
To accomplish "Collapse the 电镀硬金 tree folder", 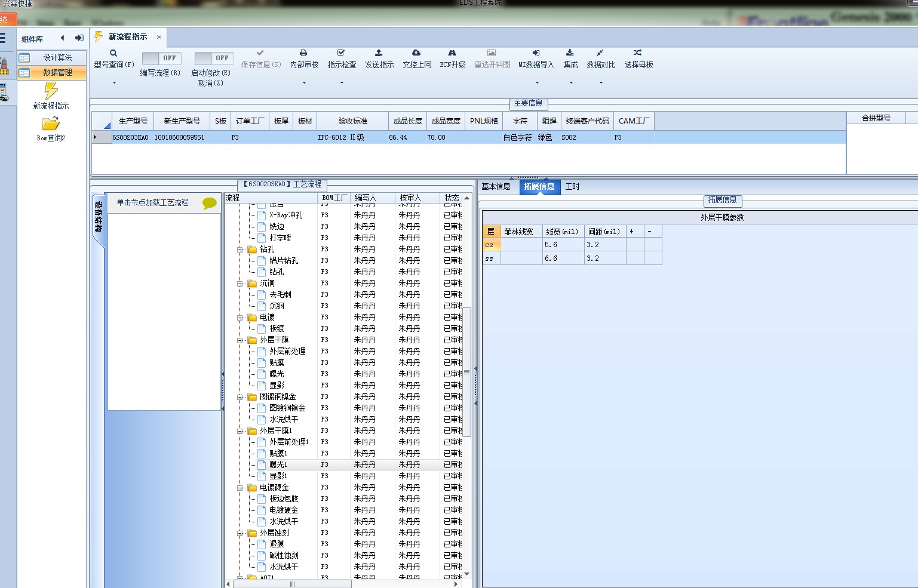I will click(240, 488).
